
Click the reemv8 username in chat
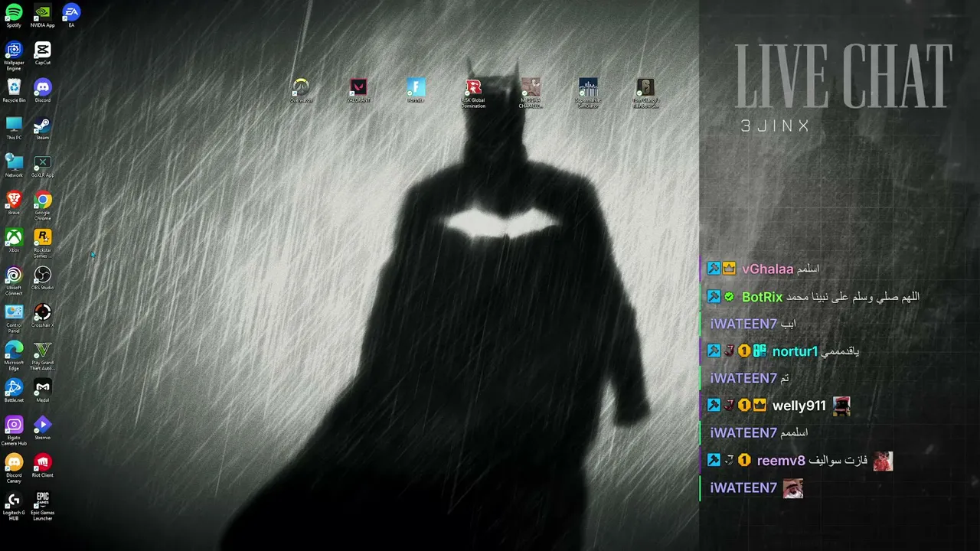click(781, 461)
